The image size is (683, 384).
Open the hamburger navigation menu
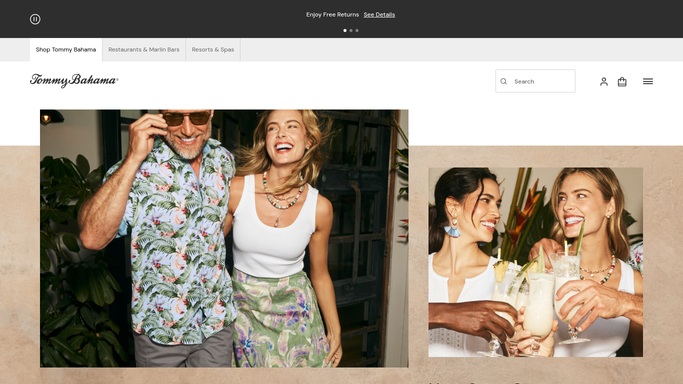coord(648,81)
